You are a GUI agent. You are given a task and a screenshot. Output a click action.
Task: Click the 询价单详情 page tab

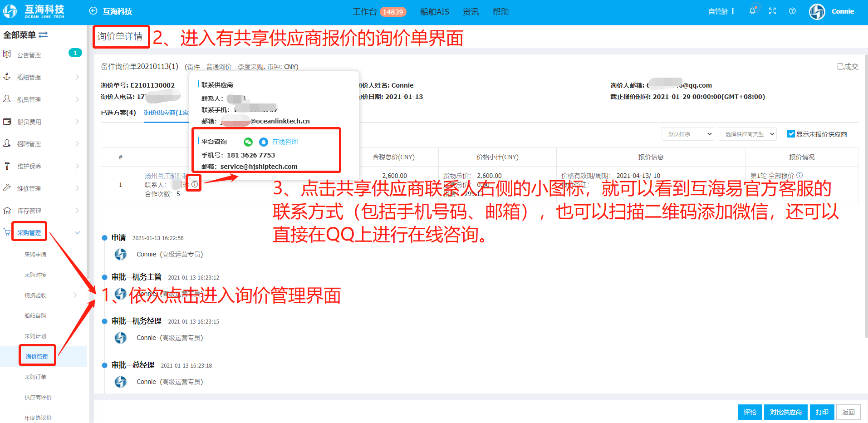pos(120,36)
